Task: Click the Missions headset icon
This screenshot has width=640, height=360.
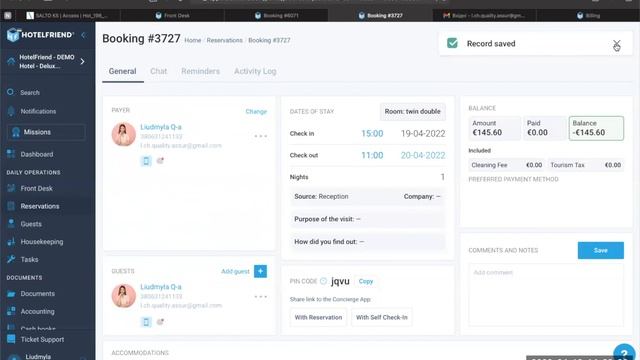Action: pyautogui.click(x=16, y=132)
